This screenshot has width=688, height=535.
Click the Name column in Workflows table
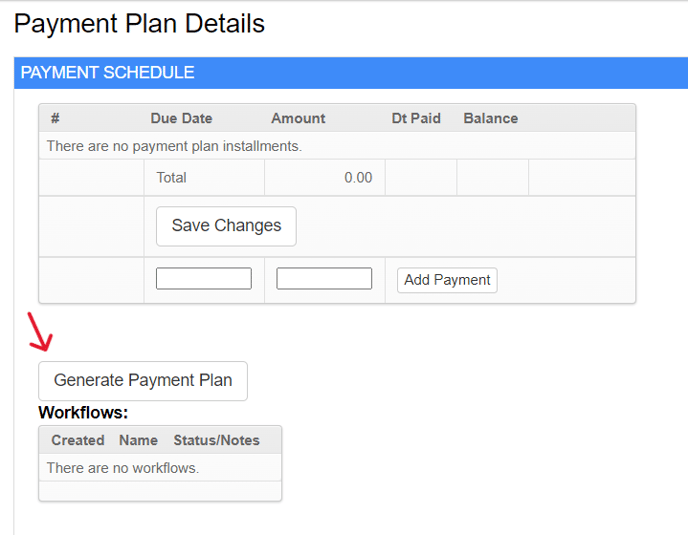pos(138,440)
